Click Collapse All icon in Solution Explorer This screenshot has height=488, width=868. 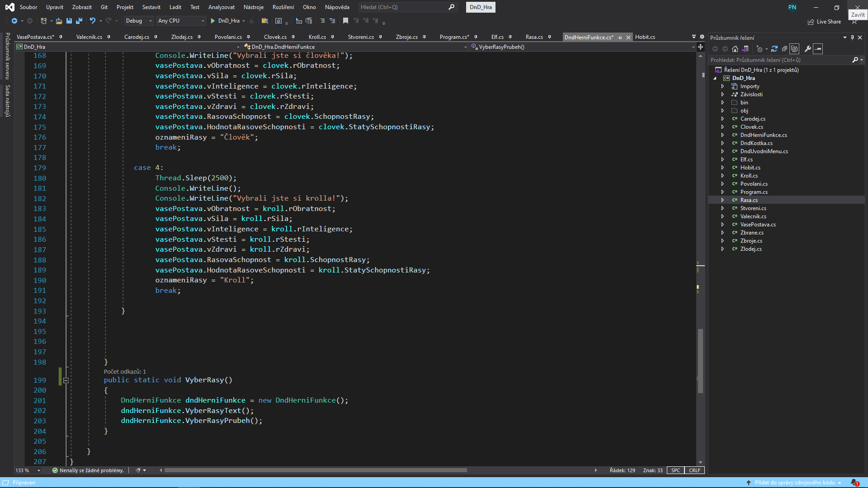coord(784,49)
